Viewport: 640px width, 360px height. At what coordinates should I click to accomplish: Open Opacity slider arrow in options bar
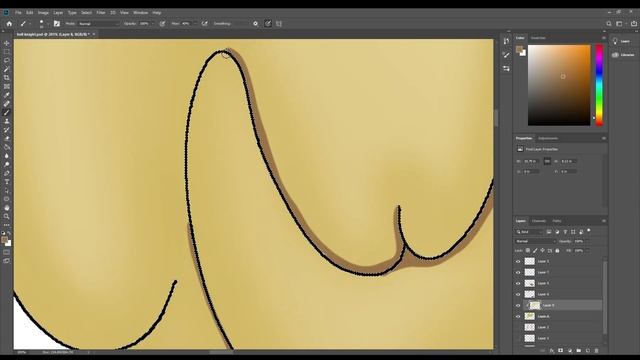pyautogui.click(x=153, y=24)
